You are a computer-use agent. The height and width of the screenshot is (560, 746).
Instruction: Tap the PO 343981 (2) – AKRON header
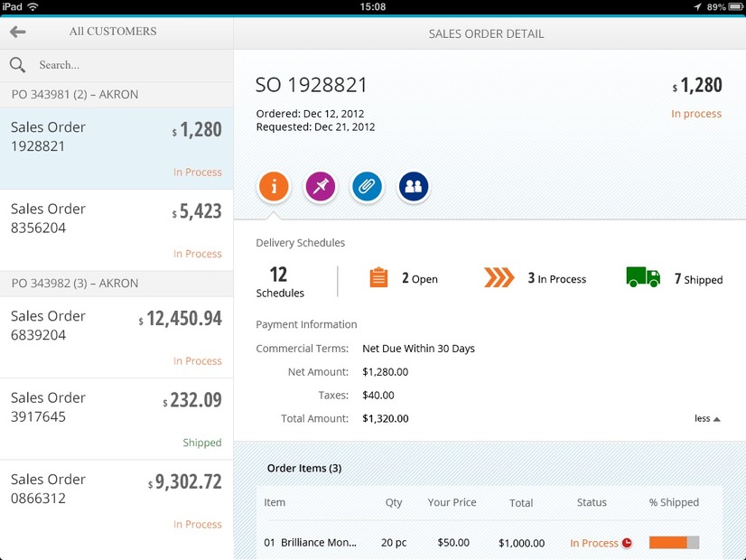coord(117,95)
